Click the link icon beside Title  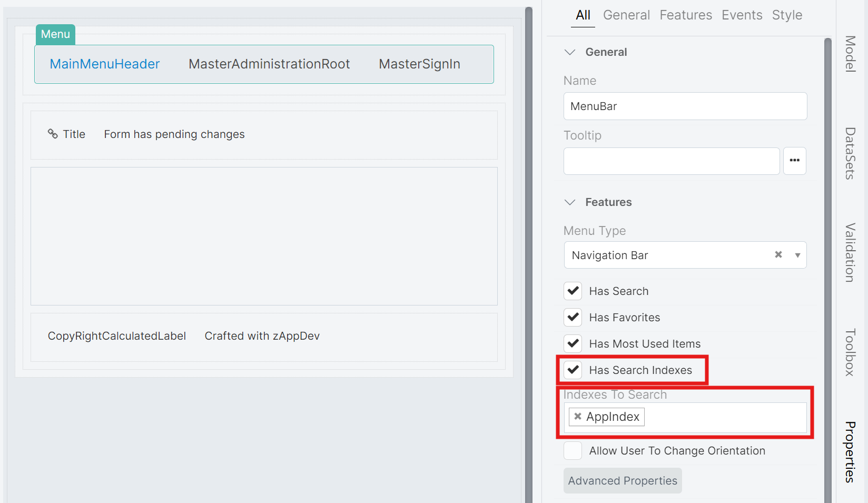pyautogui.click(x=53, y=134)
